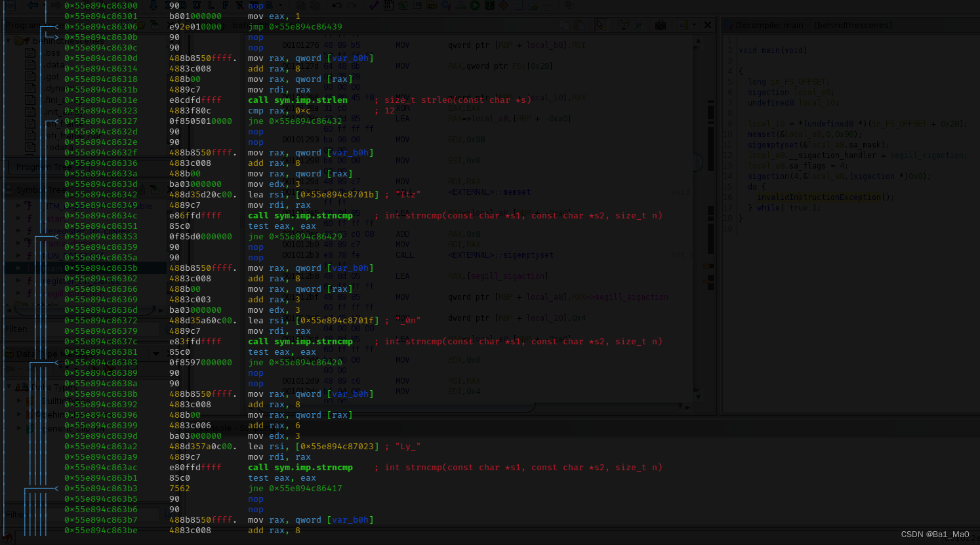
Task: Click the 'add rax, 6' instruction
Action: tap(274, 426)
